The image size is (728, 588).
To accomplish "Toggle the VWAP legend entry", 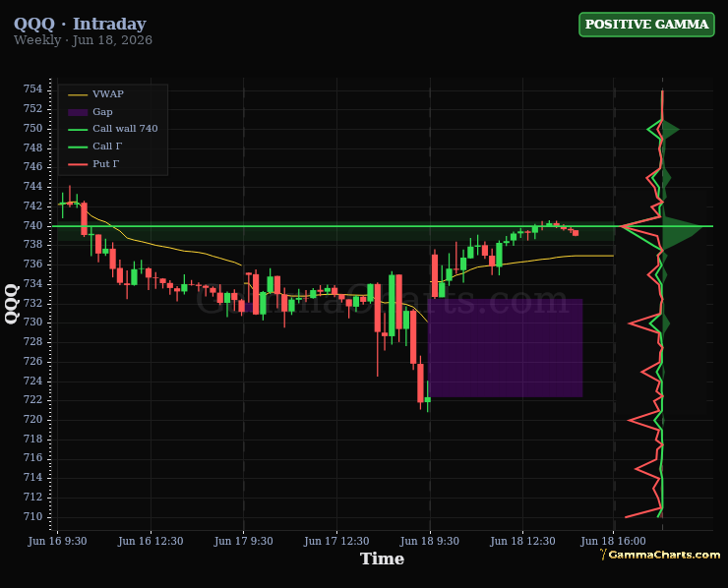I will (96, 94).
